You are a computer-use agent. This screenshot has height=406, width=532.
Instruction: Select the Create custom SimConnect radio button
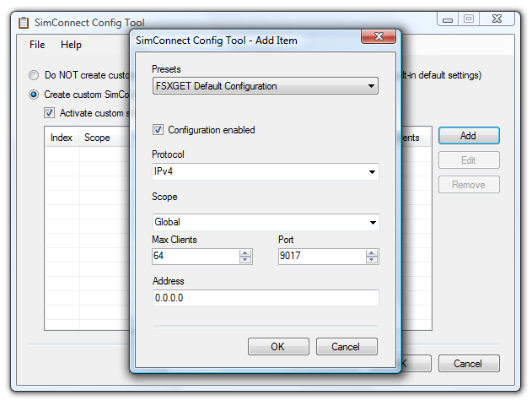tap(34, 94)
